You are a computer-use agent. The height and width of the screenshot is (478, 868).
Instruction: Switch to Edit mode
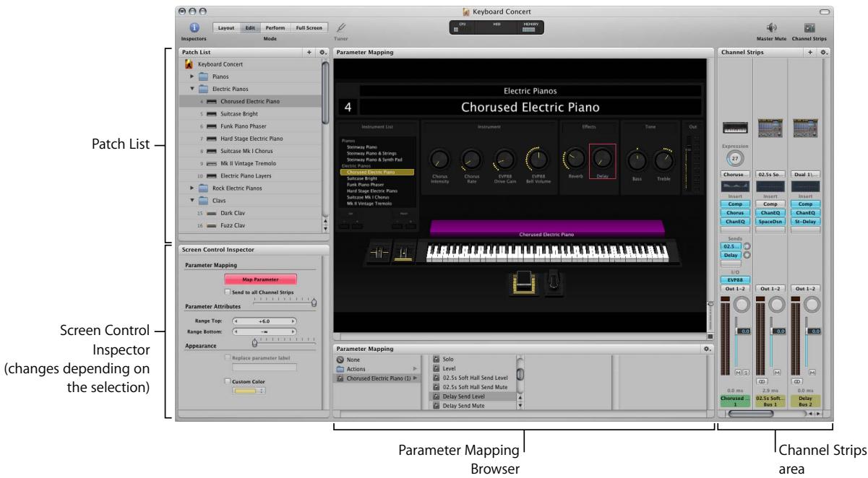tap(249, 27)
